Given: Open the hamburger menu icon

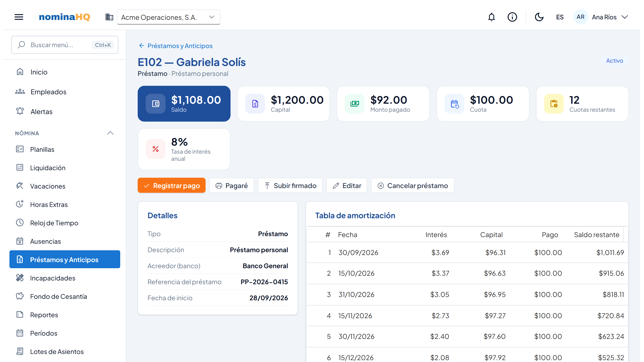Looking at the screenshot, I should [19, 17].
